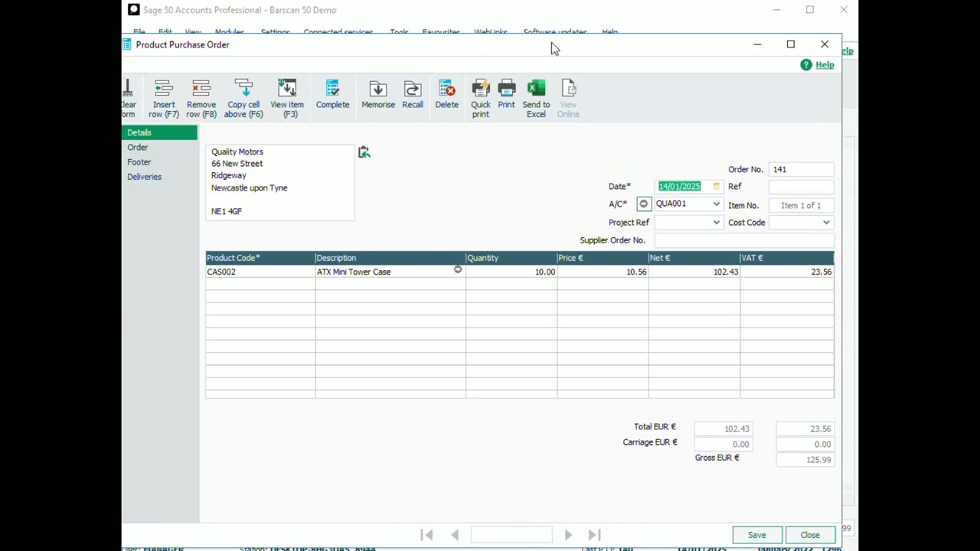Image resolution: width=980 pixels, height=551 pixels.
Task: Click the Item No. field
Action: tap(801, 205)
